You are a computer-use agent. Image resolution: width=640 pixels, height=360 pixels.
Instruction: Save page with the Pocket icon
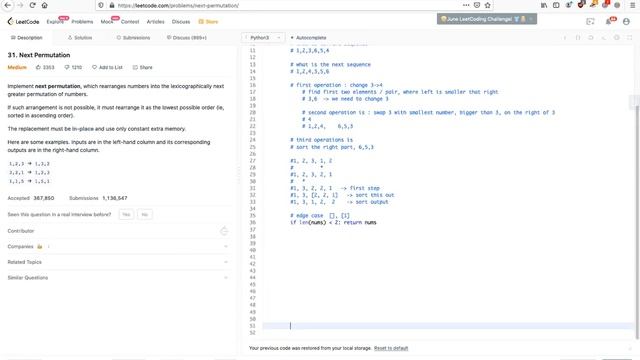point(476,5)
